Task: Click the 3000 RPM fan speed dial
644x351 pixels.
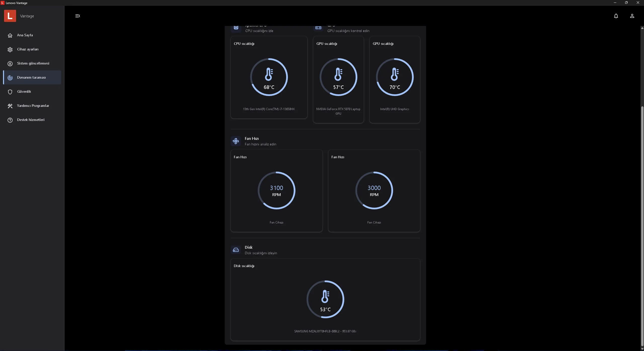Action: pyautogui.click(x=374, y=190)
